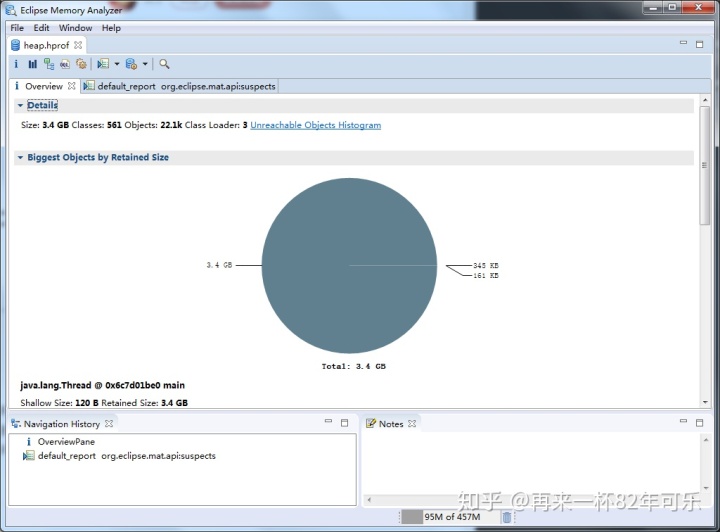
Task: Run garbage collector trash icon
Action: (x=507, y=517)
